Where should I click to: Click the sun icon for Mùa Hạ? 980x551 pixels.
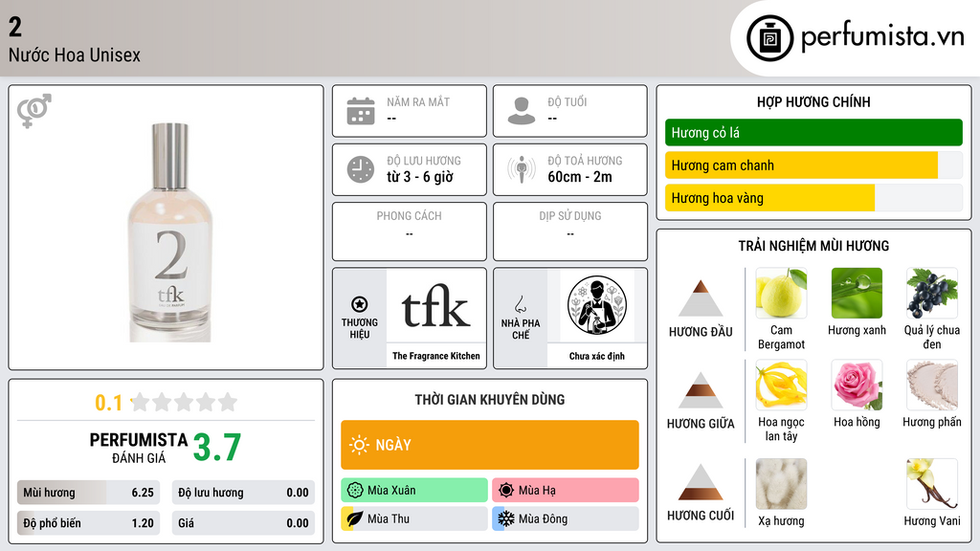pos(506,490)
